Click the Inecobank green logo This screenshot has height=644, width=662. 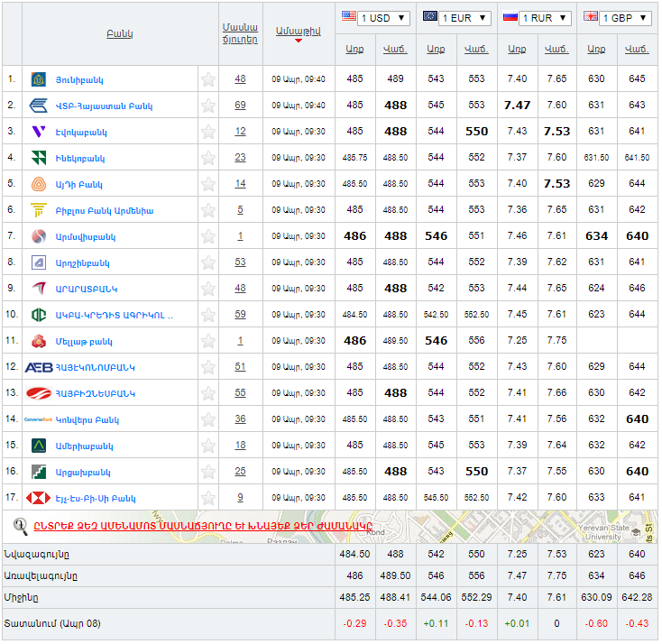tap(39, 158)
